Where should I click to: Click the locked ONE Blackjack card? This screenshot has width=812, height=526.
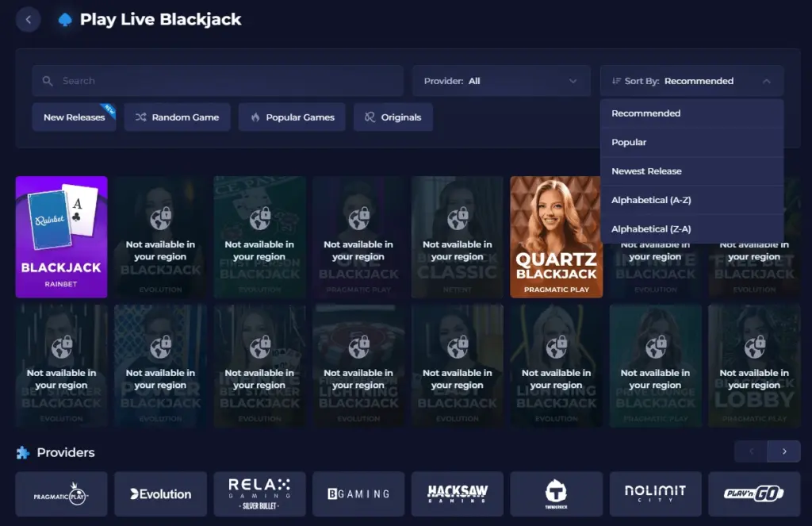coord(358,237)
